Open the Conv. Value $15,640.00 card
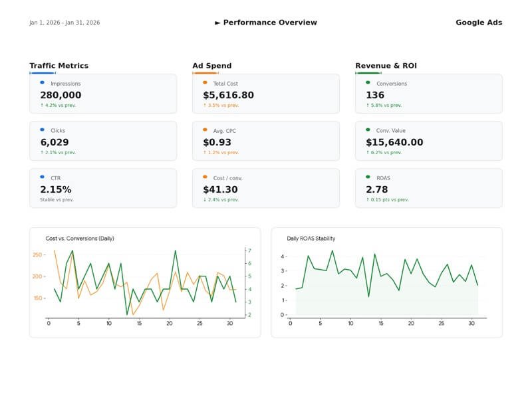This screenshot has height=400, width=532. pyautogui.click(x=428, y=141)
